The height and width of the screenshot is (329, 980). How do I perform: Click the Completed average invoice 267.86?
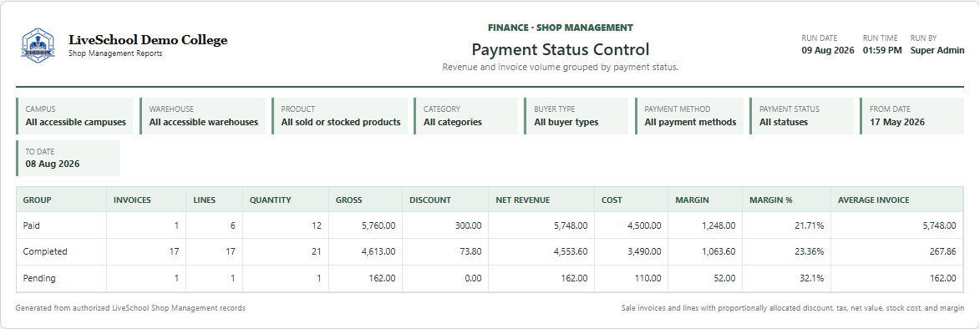tap(942, 251)
